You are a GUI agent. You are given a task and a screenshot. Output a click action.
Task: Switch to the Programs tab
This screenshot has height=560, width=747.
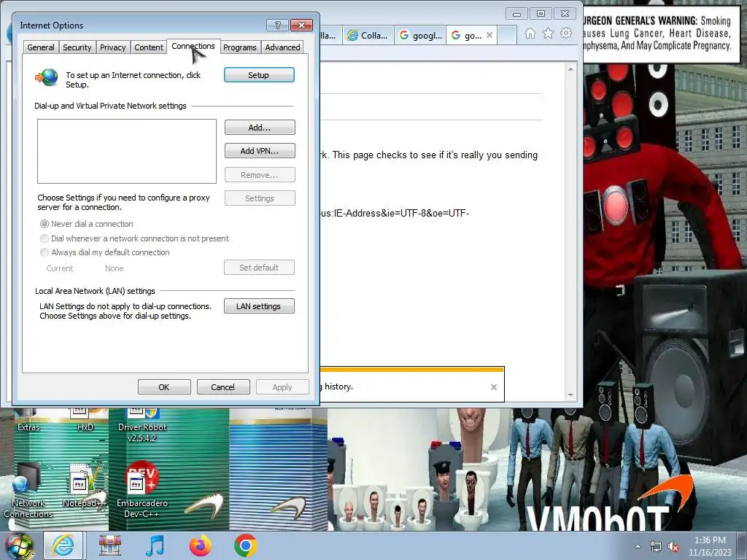[239, 47]
